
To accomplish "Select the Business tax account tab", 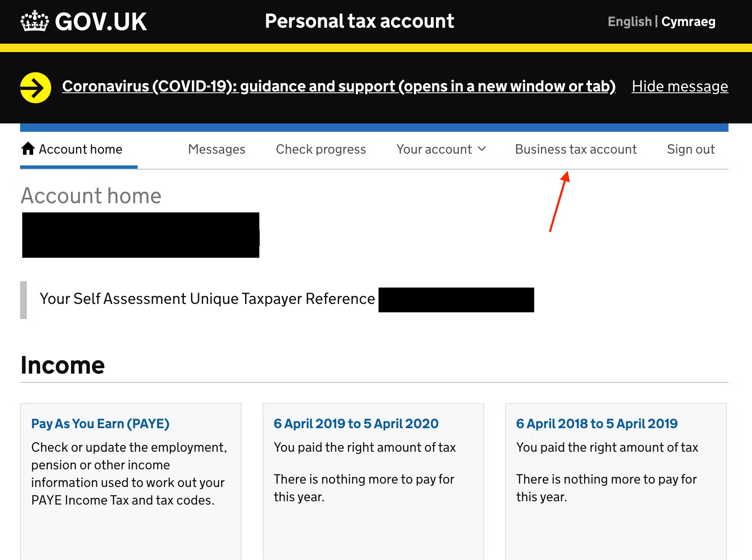I will coord(576,149).
